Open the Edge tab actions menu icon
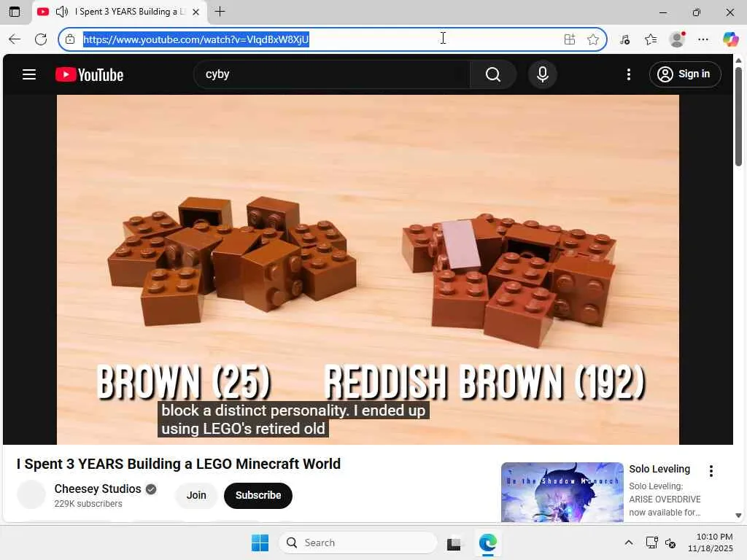Screen dimensions: 747x560 [15, 12]
